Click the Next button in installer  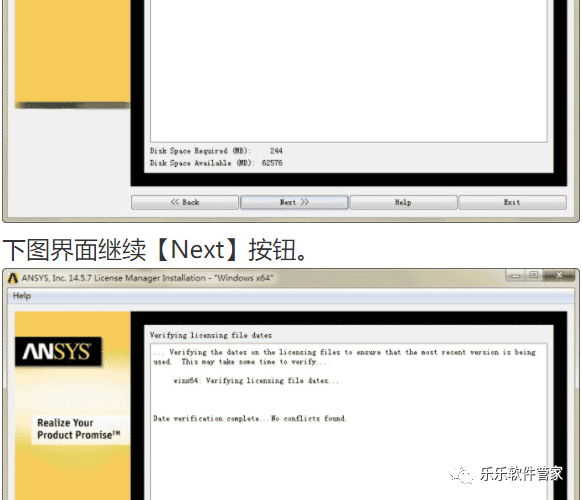point(294,202)
